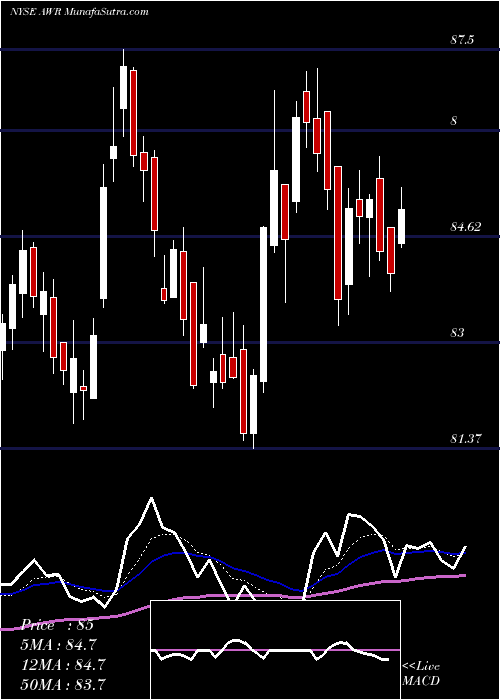This screenshot has height=700, width=500.
Task: Click the 83 price level label
Action: tap(458, 333)
